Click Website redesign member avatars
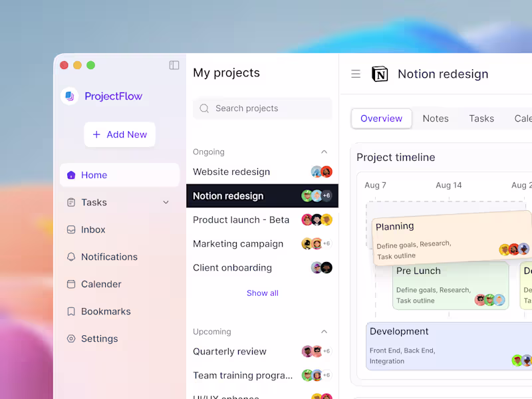The width and height of the screenshot is (532, 399). tap(322, 172)
